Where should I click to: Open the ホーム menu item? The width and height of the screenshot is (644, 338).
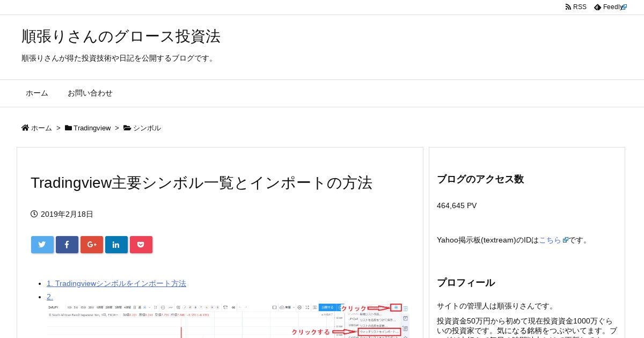pyautogui.click(x=37, y=93)
